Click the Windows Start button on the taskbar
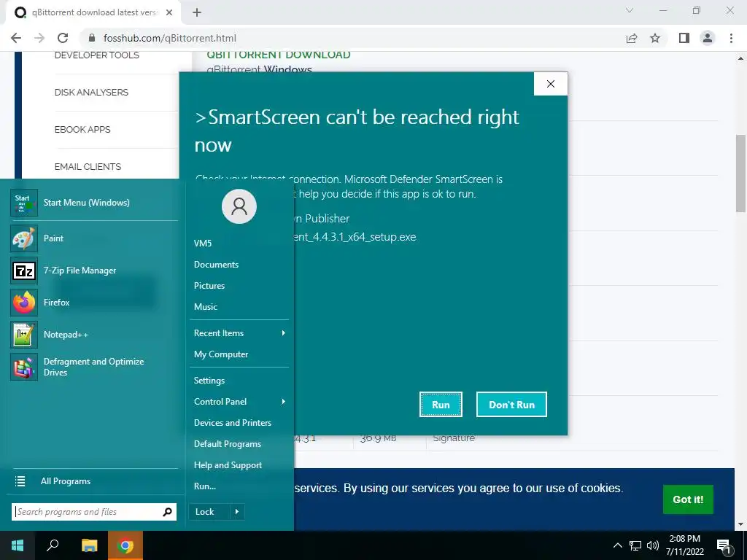Screen dimensions: 747x560 (18, 545)
